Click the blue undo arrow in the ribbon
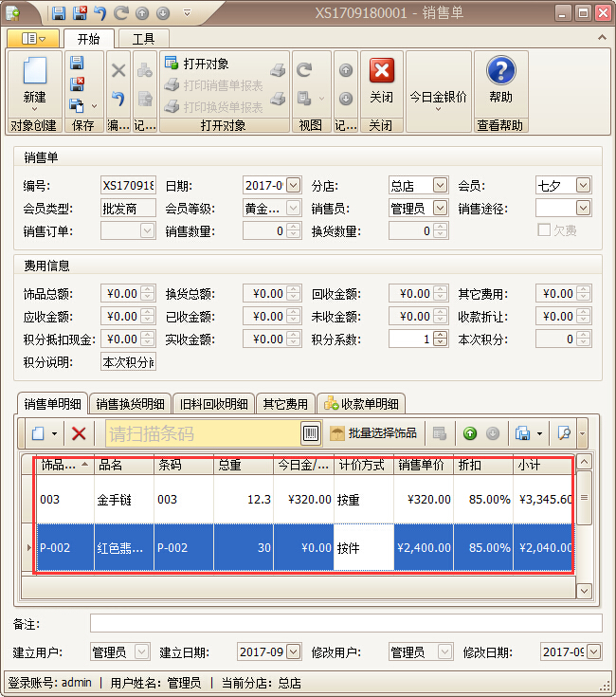This screenshot has width=616, height=697. pyautogui.click(x=118, y=98)
